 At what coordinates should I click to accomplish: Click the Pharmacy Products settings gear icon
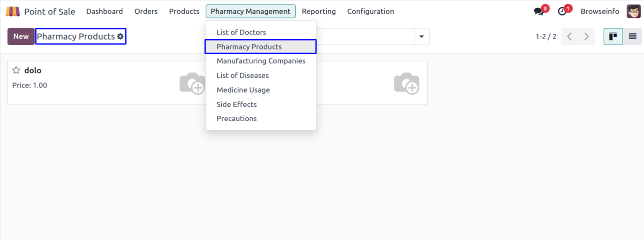pyautogui.click(x=121, y=37)
